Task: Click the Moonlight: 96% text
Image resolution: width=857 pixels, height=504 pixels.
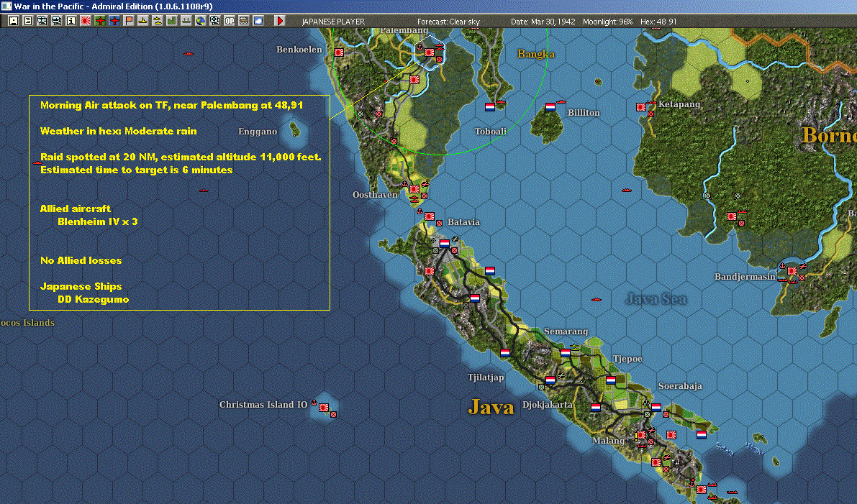Action: click(x=607, y=22)
